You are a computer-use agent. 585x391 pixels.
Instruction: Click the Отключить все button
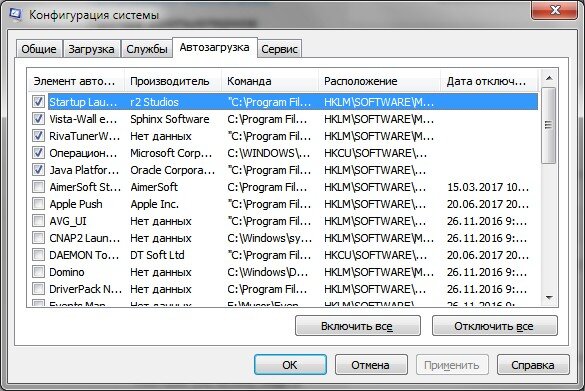coord(494,326)
